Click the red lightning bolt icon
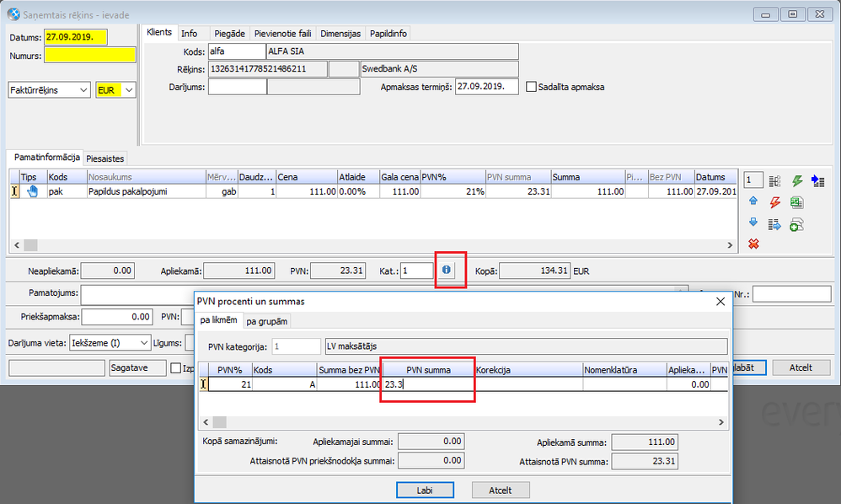 coord(774,202)
